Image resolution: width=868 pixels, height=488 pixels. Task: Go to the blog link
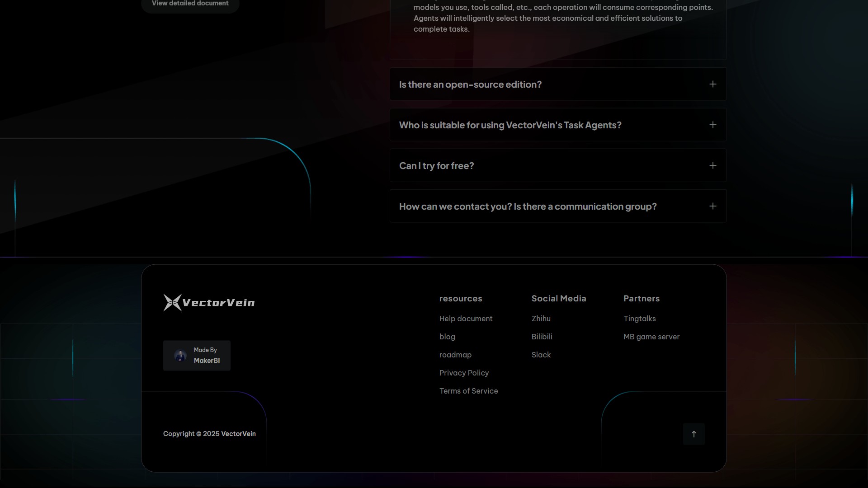coord(447,337)
